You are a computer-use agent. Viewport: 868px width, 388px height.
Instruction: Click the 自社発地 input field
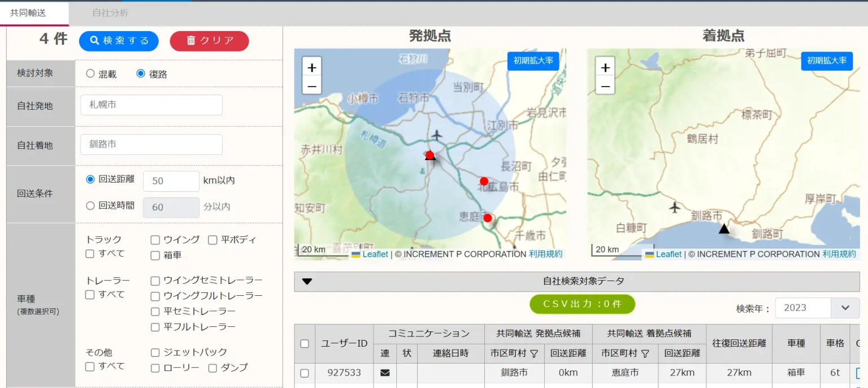(151, 105)
